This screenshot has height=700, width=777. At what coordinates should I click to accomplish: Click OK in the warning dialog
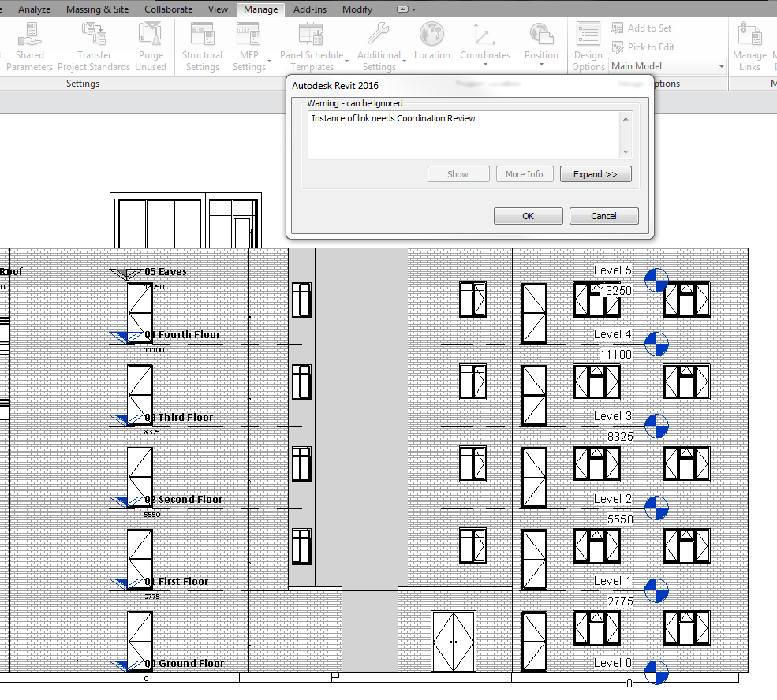(529, 216)
